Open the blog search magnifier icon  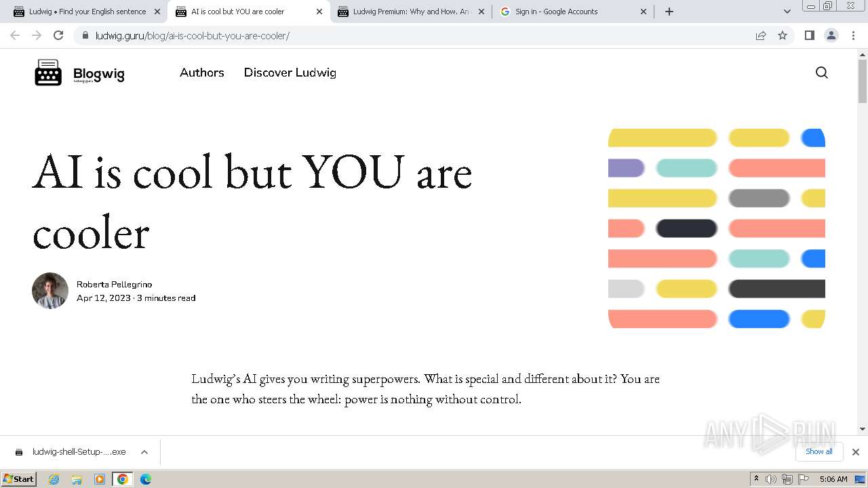pos(822,73)
